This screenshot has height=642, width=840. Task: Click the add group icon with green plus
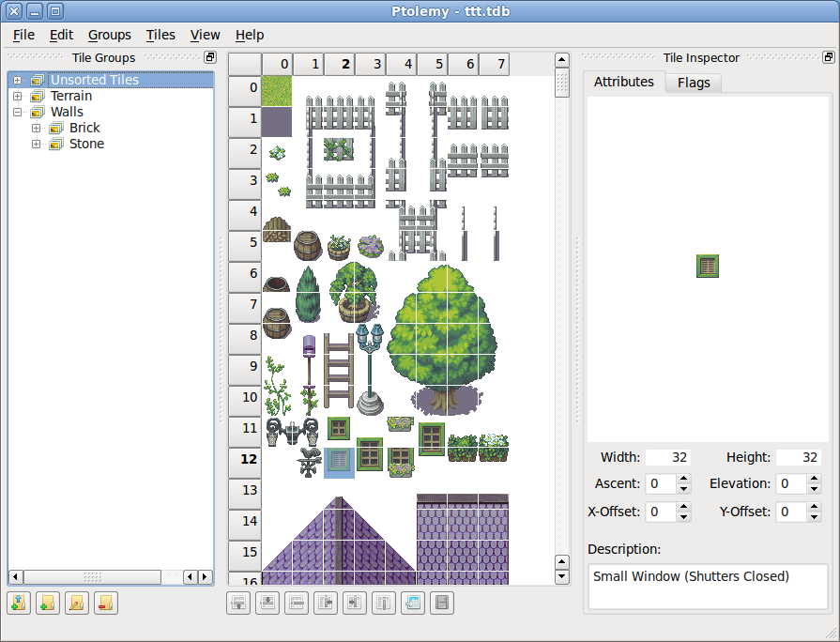coord(47,603)
